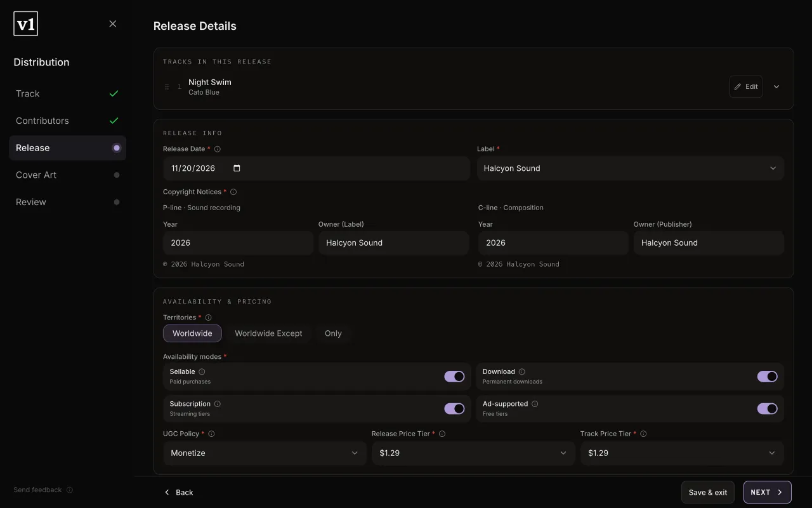Expand the Night Swim track row chevron
This screenshot has height=508, width=812.
pos(776,87)
